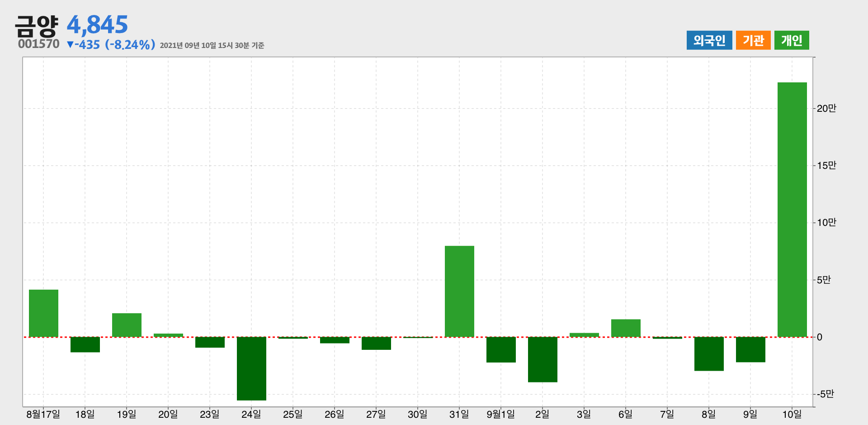
Task: Select the 24일 negative bar
Action: pos(251,368)
